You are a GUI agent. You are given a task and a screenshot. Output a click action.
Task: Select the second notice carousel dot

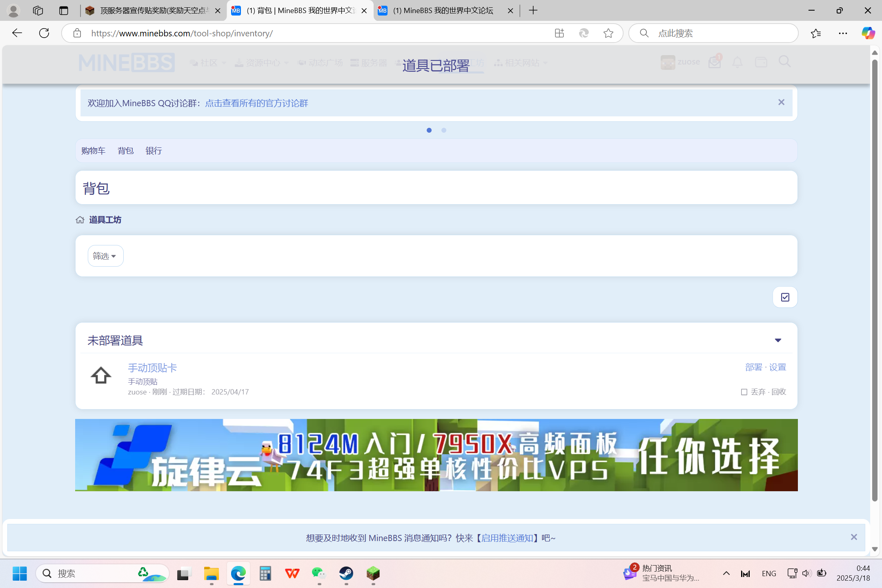[444, 130]
